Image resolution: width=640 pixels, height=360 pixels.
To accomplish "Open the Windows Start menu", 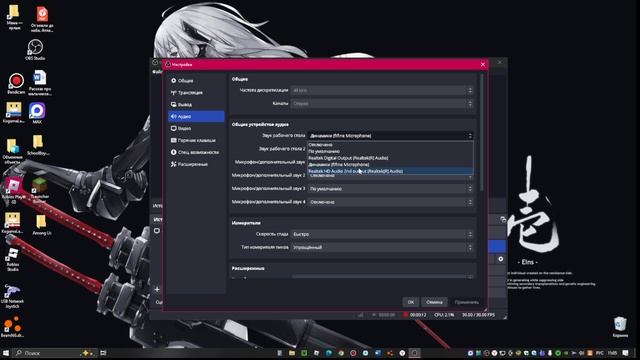I will 6,353.
